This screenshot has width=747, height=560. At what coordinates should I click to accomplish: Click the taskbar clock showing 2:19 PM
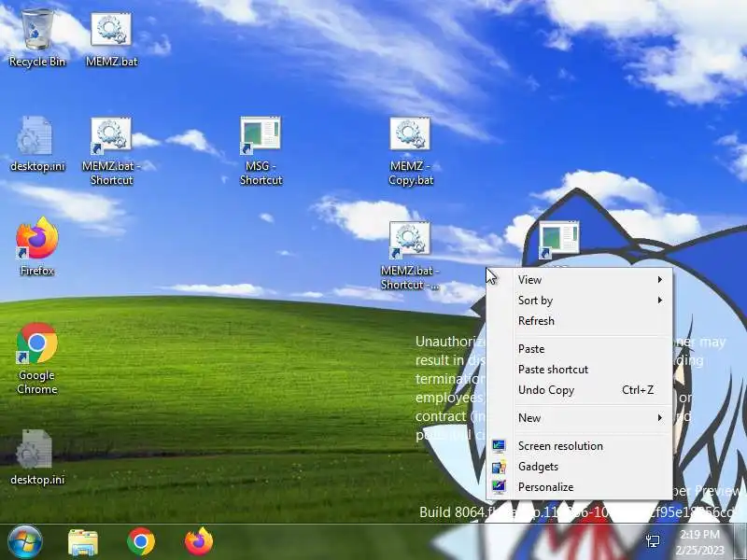click(699, 542)
